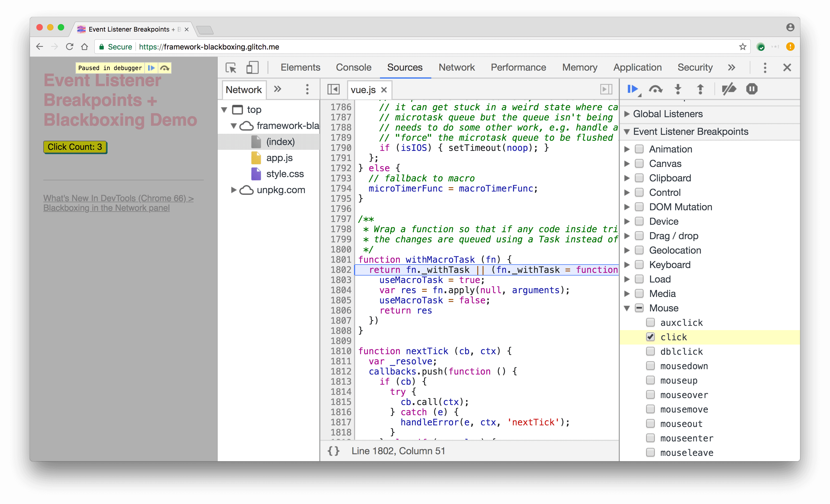Screen dimensions: 830x504
Task: Enable the click event listener breakpoint
Action: (650, 337)
